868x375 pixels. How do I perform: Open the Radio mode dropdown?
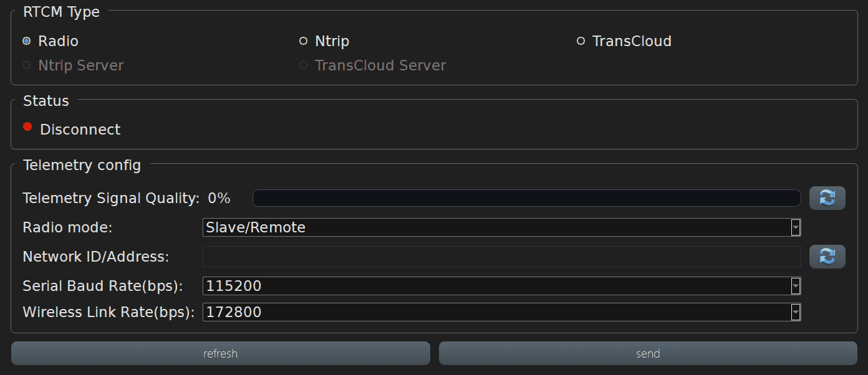[x=795, y=228]
